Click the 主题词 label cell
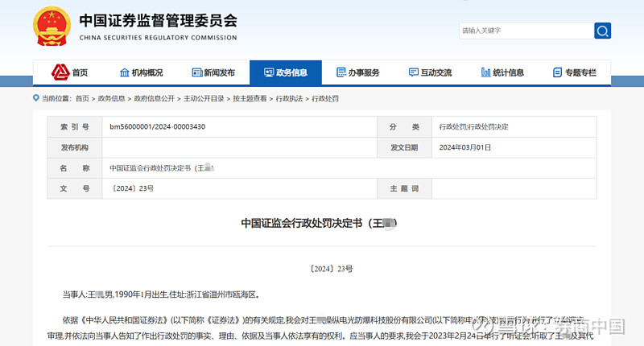The width and height of the screenshot is (644, 346). pos(404,188)
